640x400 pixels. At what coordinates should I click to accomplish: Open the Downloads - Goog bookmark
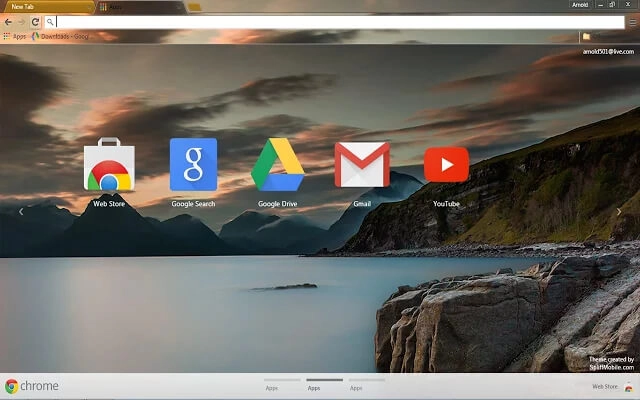pyautogui.click(x=60, y=36)
